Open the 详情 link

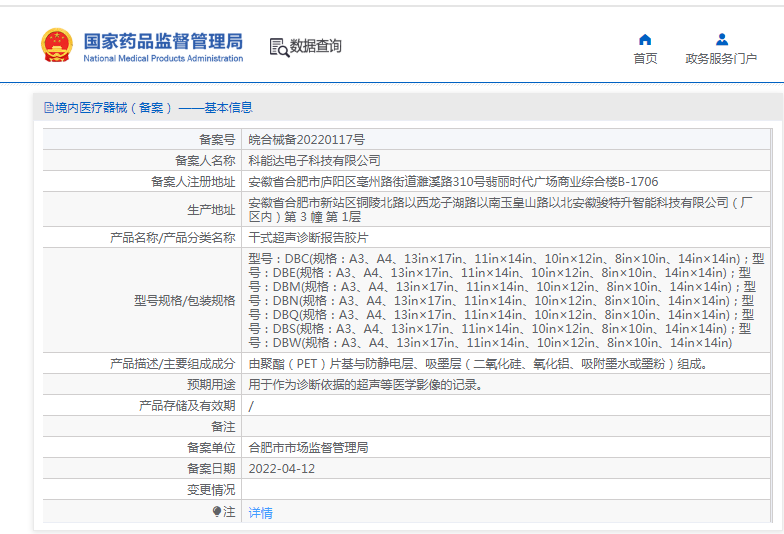pyautogui.click(x=260, y=512)
